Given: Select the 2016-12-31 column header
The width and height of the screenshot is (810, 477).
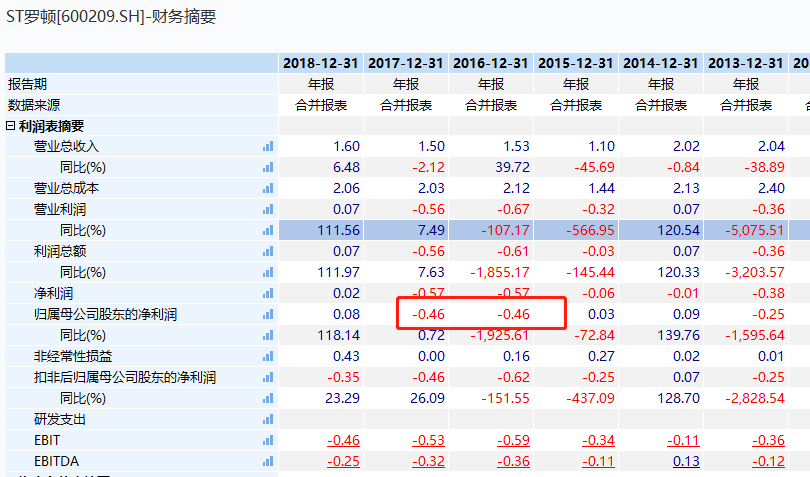Looking at the screenshot, I should point(491,63).
